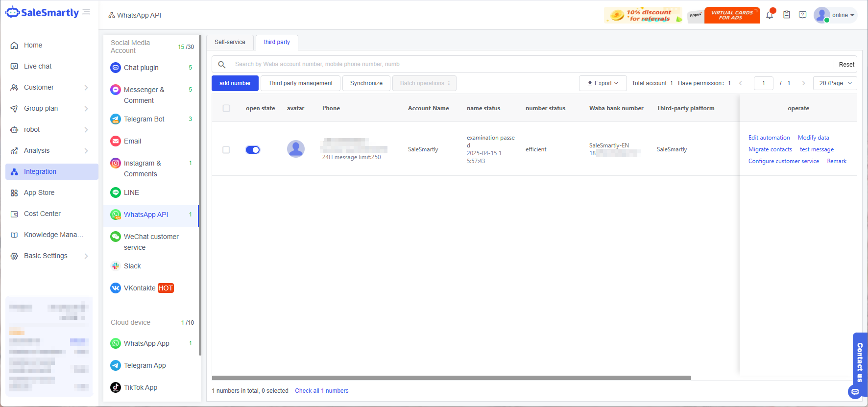Check the select-all header checkbox
This screenshot has width=868, height=407.
point(226,108)
